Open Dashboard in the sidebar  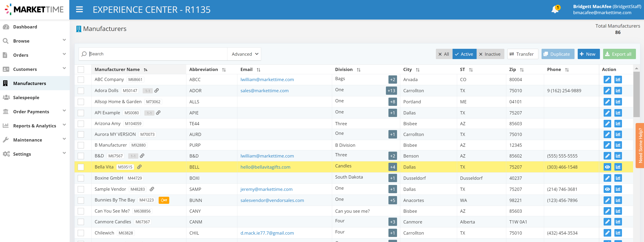35,27
